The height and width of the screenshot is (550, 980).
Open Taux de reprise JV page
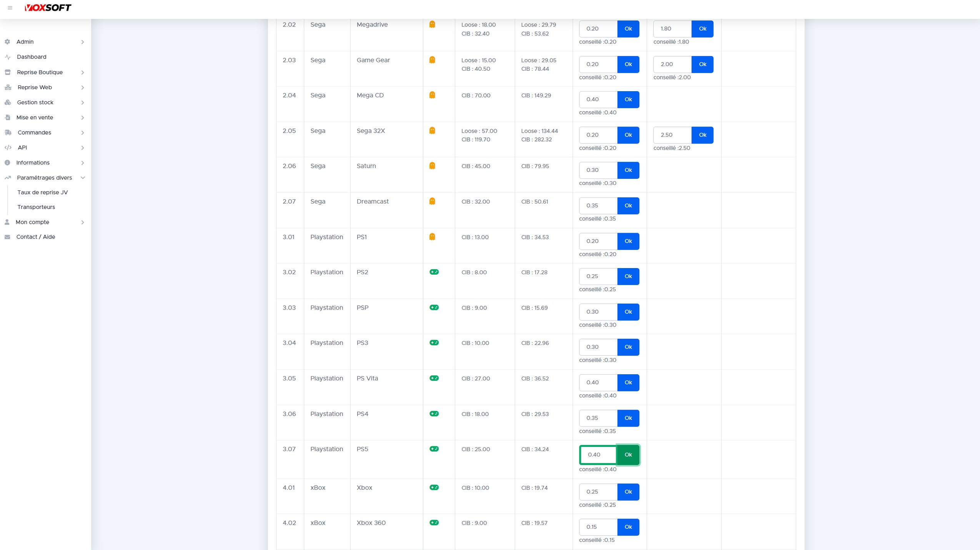point(42,192)
